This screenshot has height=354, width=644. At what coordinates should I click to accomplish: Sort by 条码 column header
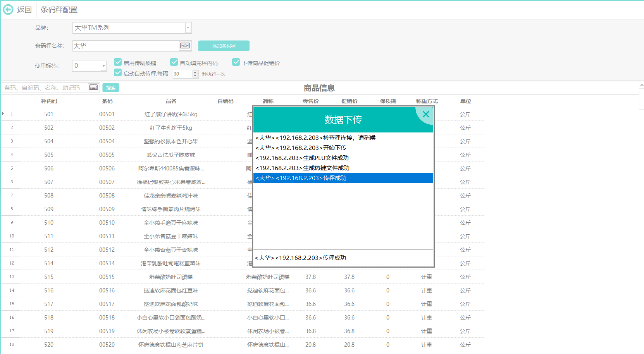coord(107,101)
